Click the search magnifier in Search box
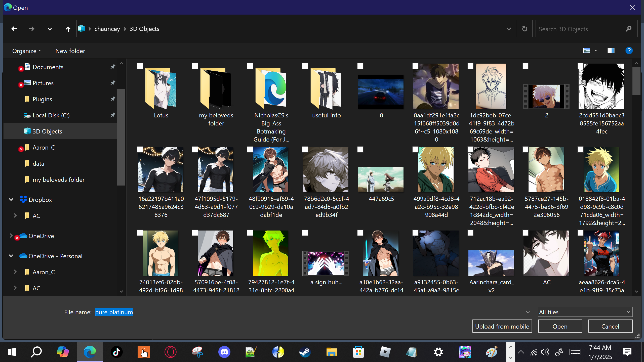Viewport: 644px width, 362px height. [x=628, y=29]
